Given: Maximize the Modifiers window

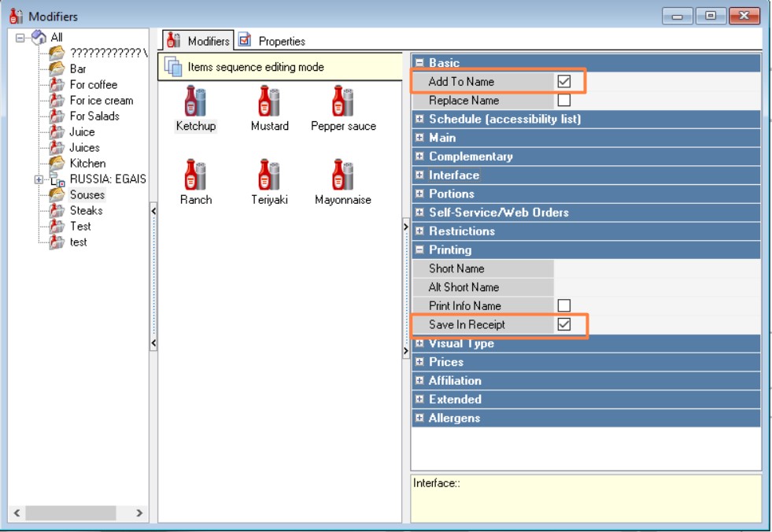Looking at the screenshot, I should click(710, 16).
